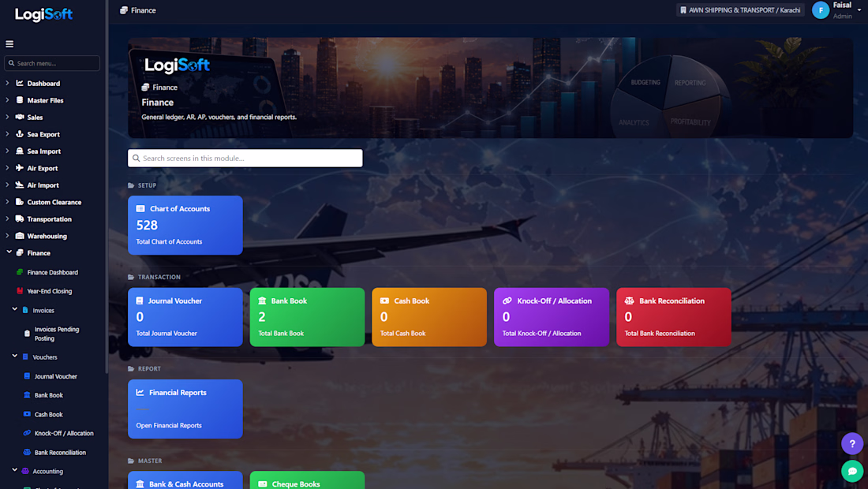Click the Custom Clearance icon
The image size is (868, 489).
[x=20, y=202]
